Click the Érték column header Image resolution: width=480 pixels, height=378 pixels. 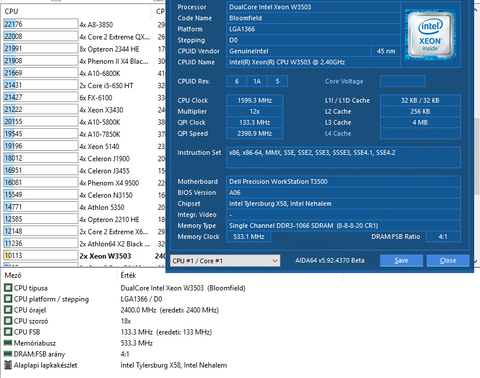[x=128, y=275]
